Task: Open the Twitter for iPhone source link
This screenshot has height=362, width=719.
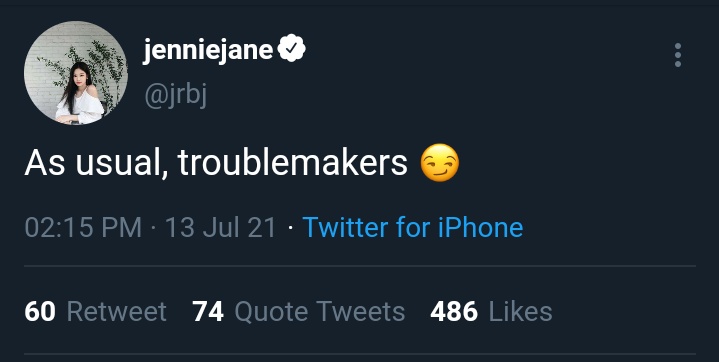Action: click(x=413, y=228)
